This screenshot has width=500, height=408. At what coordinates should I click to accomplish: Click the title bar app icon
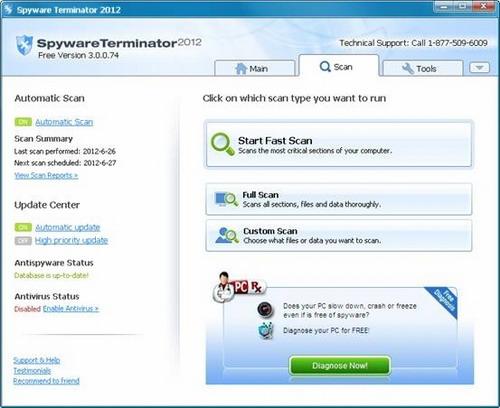[x=8, y=9]
